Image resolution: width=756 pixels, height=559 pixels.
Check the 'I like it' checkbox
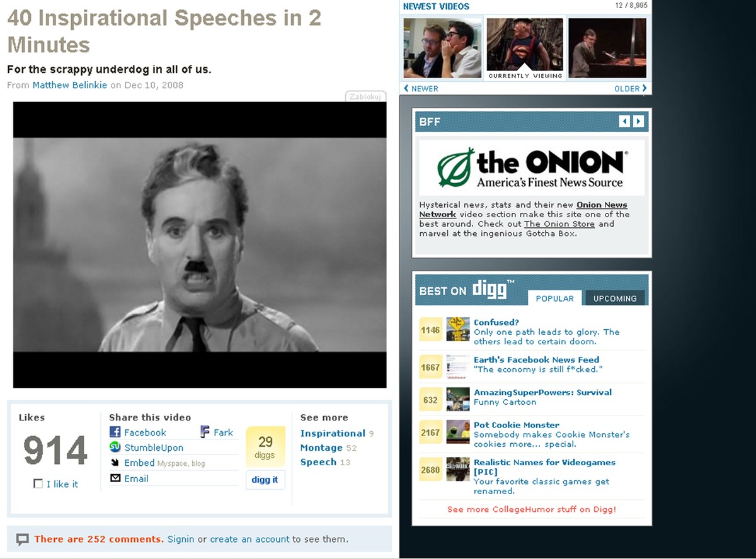click(x=38, y=483)
